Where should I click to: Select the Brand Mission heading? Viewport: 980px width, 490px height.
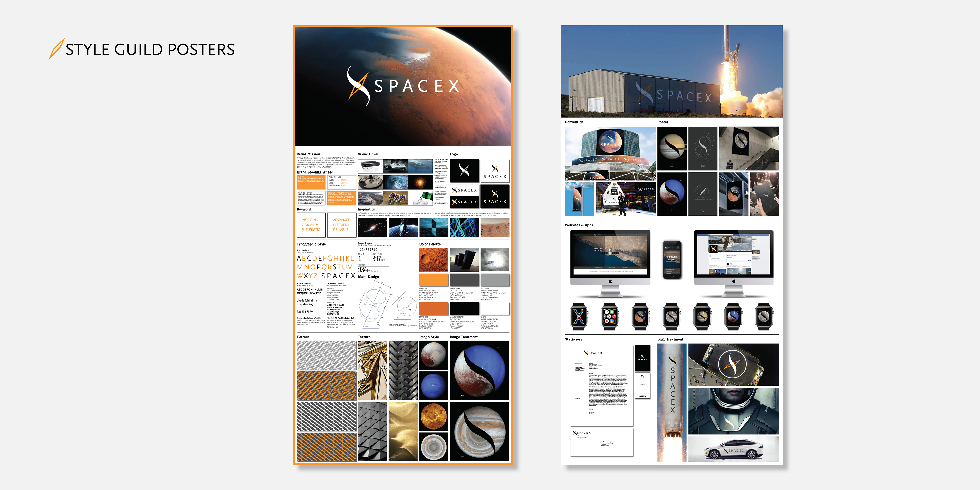pos(308,154)
